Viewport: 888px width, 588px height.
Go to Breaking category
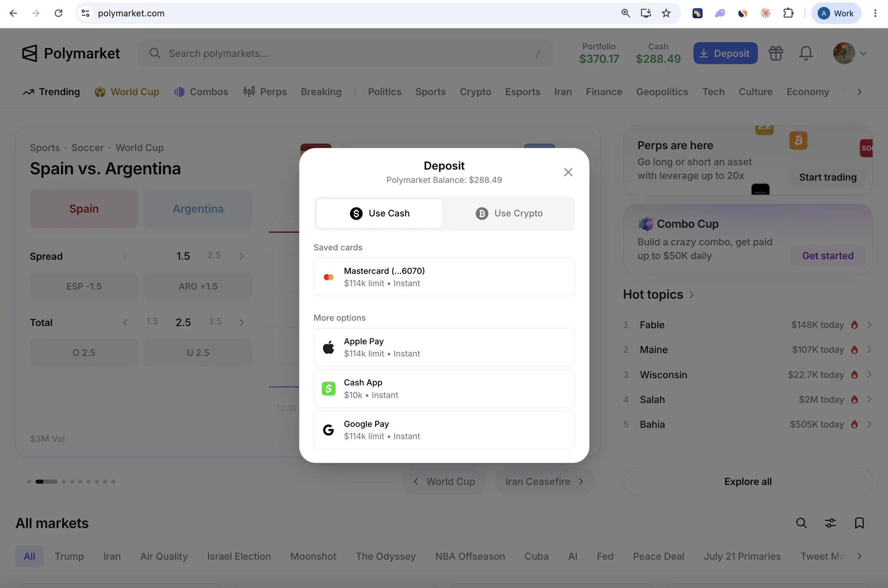321,92
